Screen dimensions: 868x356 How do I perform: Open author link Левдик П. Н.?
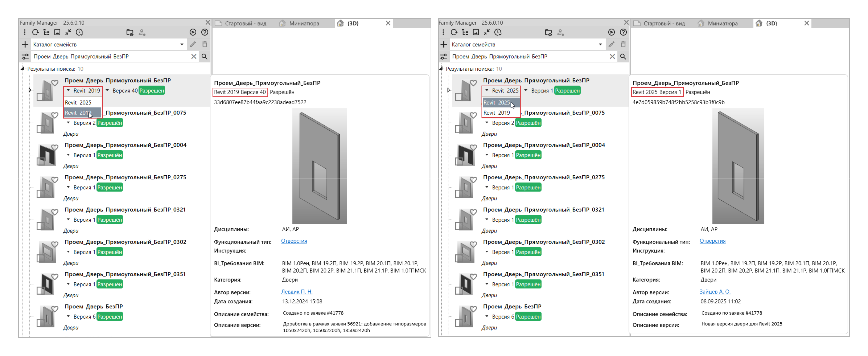[297, 292]
